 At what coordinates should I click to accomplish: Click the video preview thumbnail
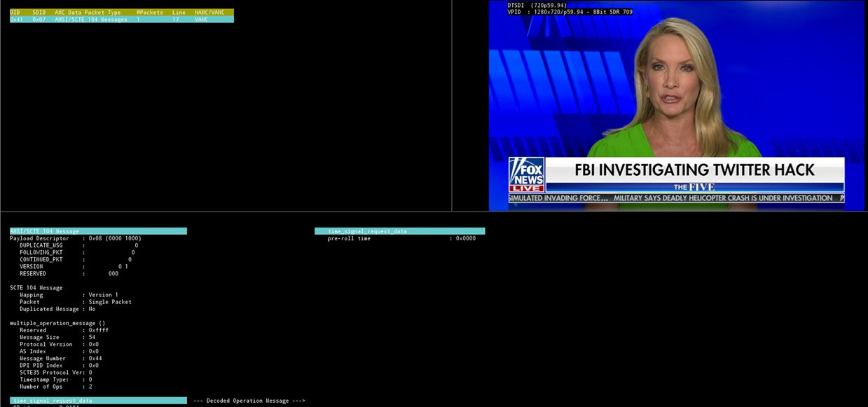point(678,105)
